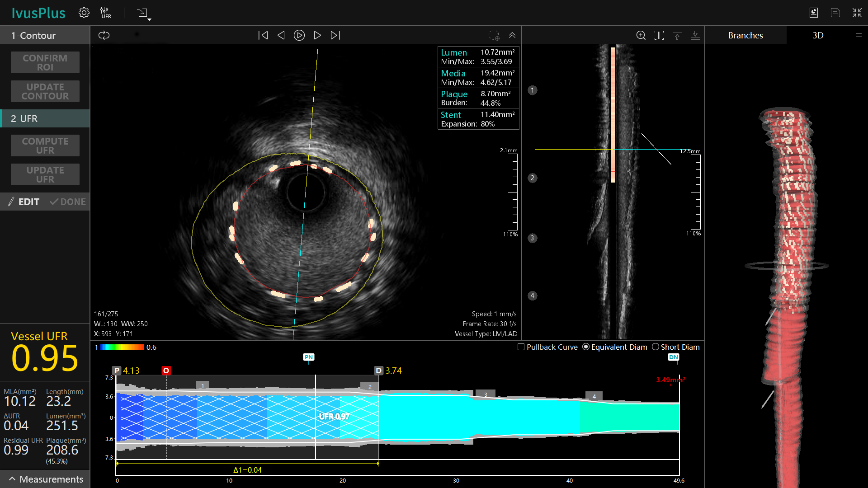Expand the Measurements section at bottom left

point(44,479)
